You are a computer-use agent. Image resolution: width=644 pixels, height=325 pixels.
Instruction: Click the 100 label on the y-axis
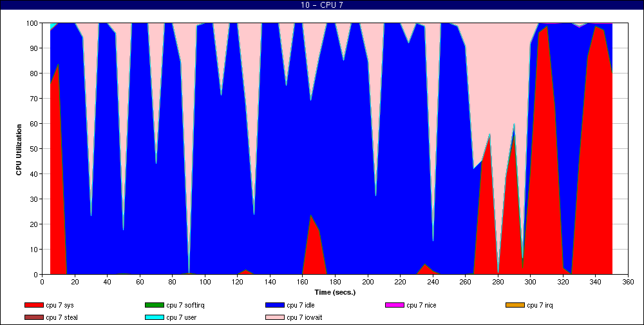click(x=32, y=23)
